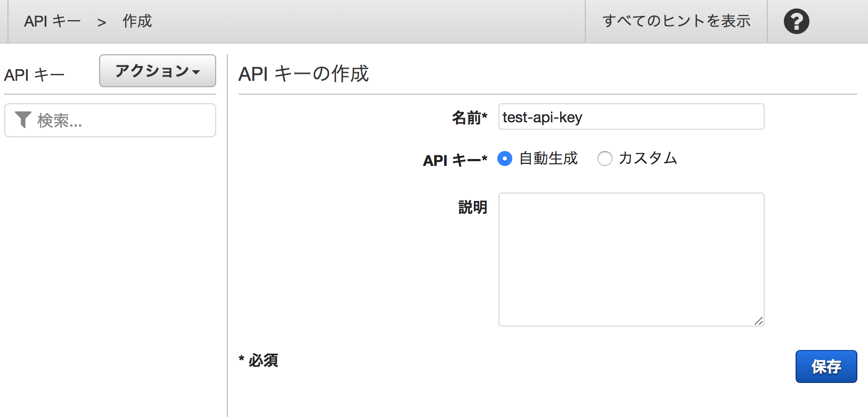Click the API キーの作成 page title
868x417 pixels.
coord(304,74)
